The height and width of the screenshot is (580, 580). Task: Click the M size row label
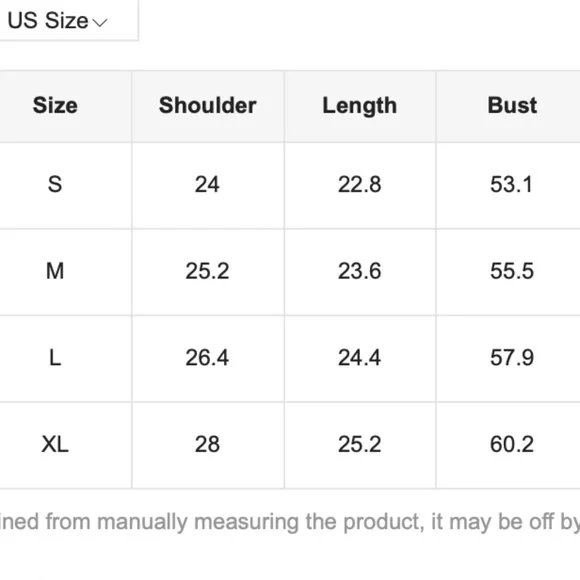(x=55, y=271)
